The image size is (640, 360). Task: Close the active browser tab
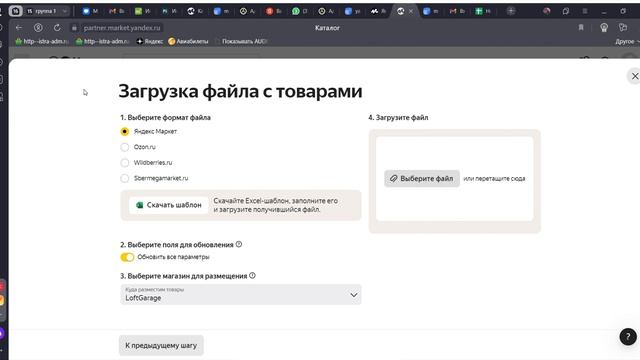click(411, 11)
